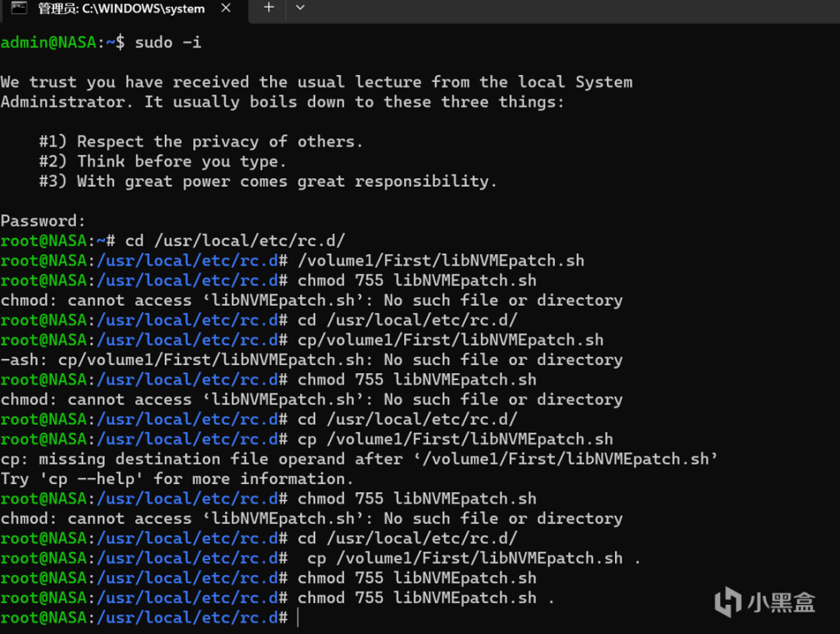This screenshot has height=634, width=840.
Task: Click the 'Password:' prompt line
Action: (x=43, y=221)
